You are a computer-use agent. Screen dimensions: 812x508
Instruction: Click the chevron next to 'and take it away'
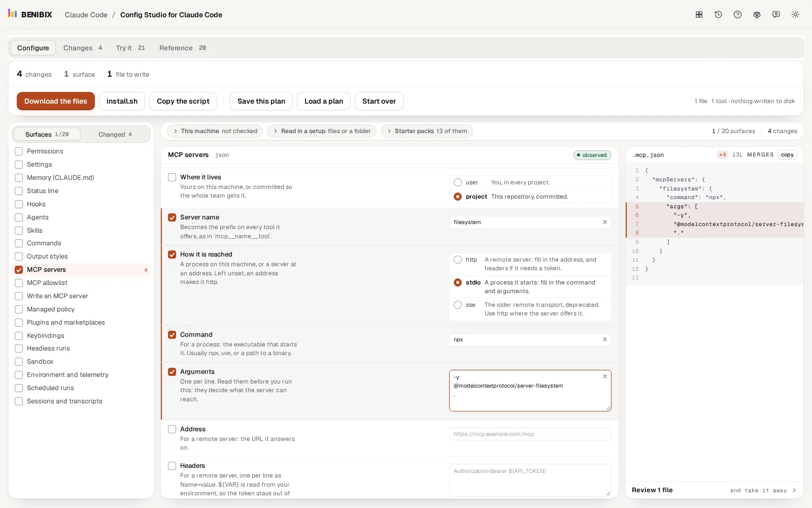coord(794,490)
